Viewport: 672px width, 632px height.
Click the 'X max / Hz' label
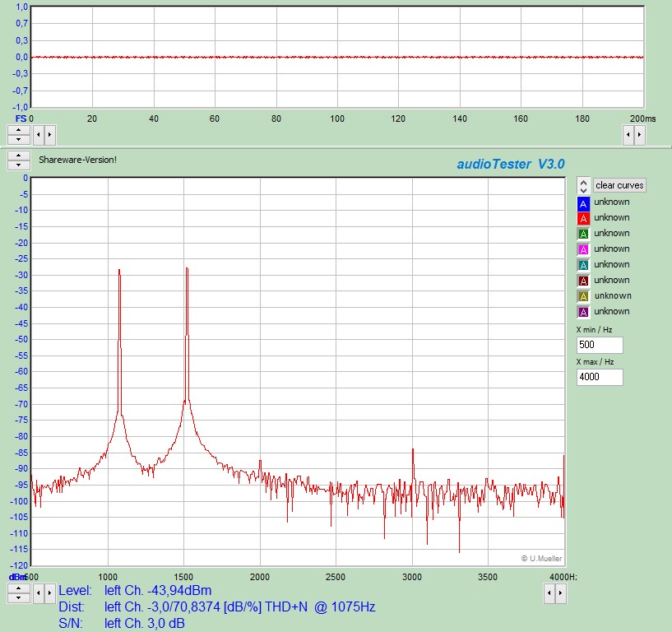click(x=595, y=362)
